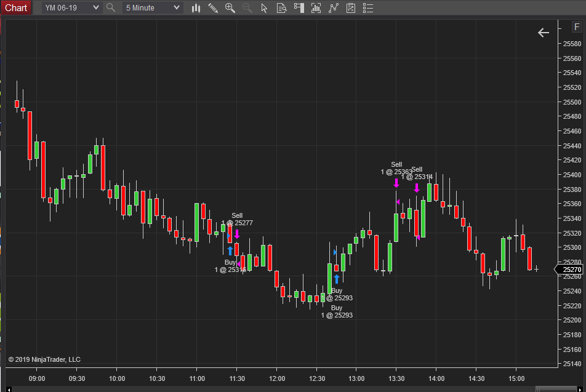This screenshot has height=392, width=586.
Task: Select the drawing tools pencil icon
Action: (213, 8)
